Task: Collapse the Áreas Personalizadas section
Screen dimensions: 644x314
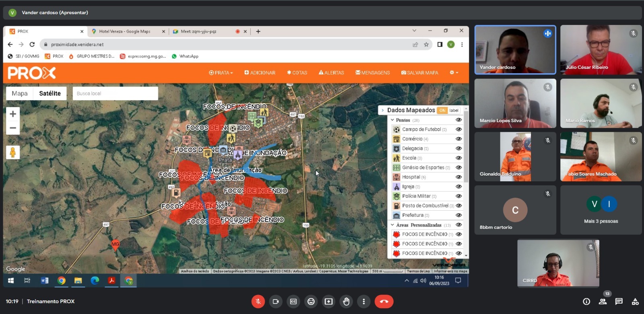Action: 392,225
